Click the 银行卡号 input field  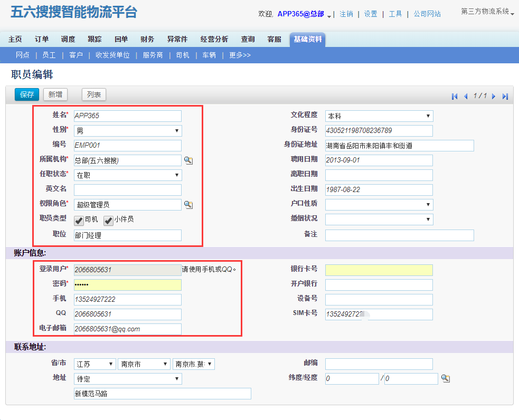[379, 270]
